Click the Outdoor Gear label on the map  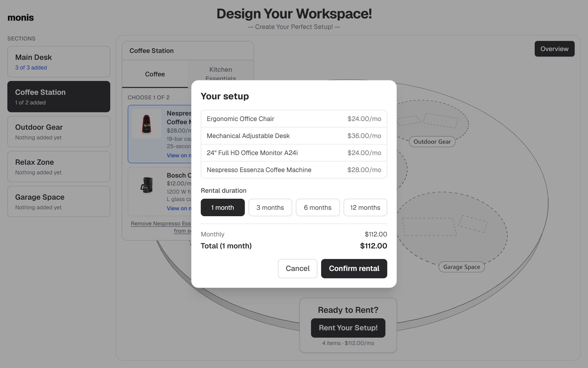tap(432, 142)
